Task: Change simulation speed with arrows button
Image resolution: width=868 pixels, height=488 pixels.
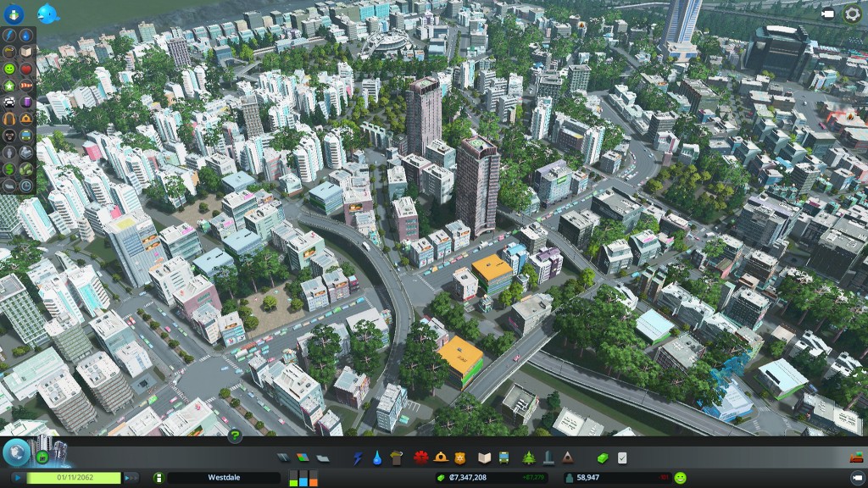Action: 131,478
